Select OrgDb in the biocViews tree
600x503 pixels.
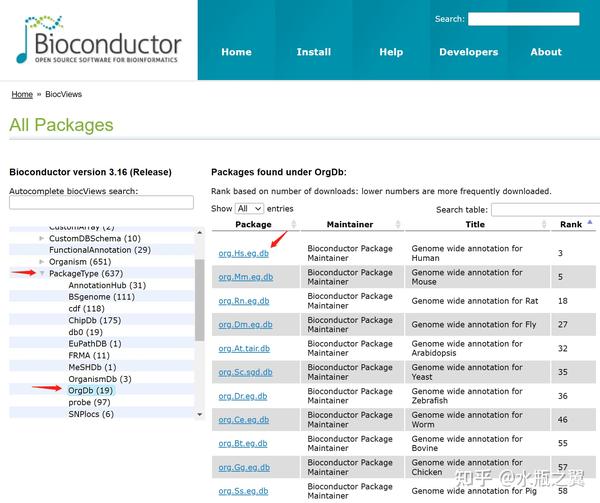(x=90, y=390)
